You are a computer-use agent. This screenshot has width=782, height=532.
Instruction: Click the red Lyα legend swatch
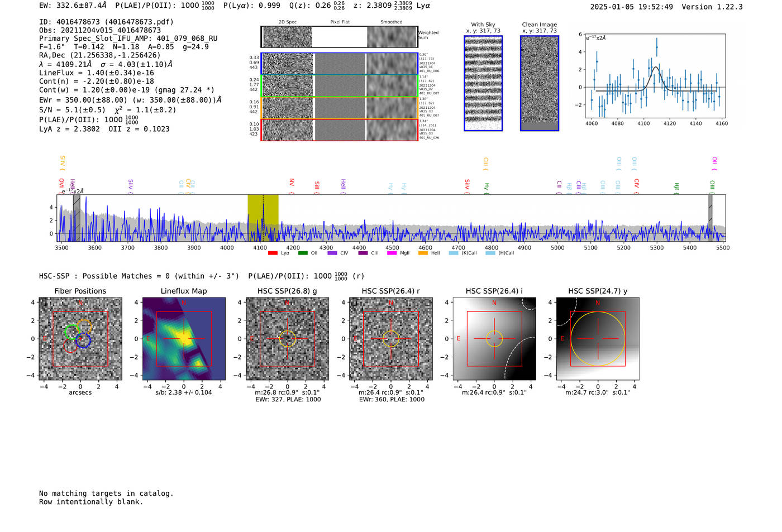tap(273, 253)
